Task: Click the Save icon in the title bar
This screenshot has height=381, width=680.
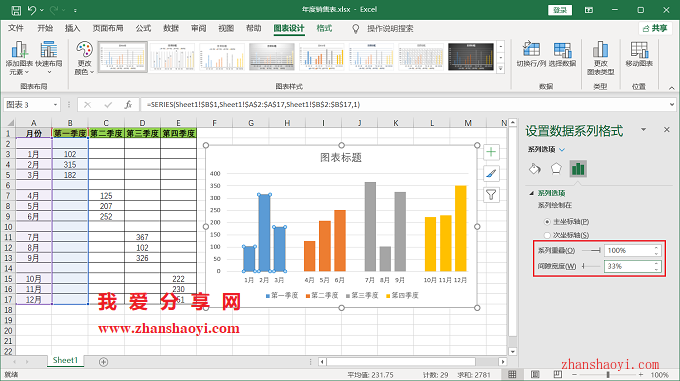Action: tap(16, 10)
